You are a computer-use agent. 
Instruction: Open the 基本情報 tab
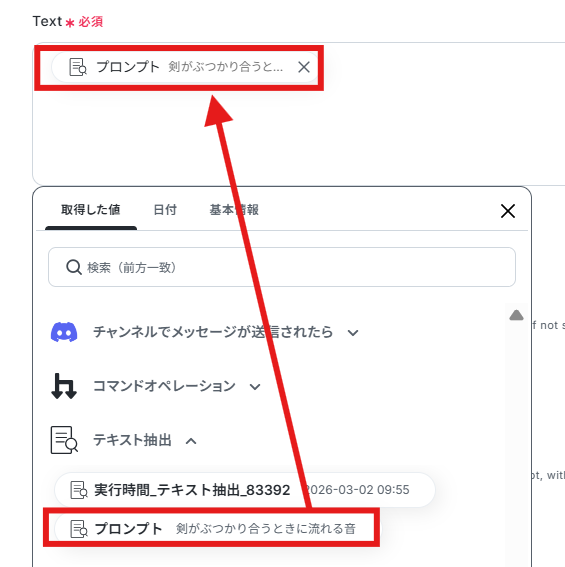tap(234, 210)
